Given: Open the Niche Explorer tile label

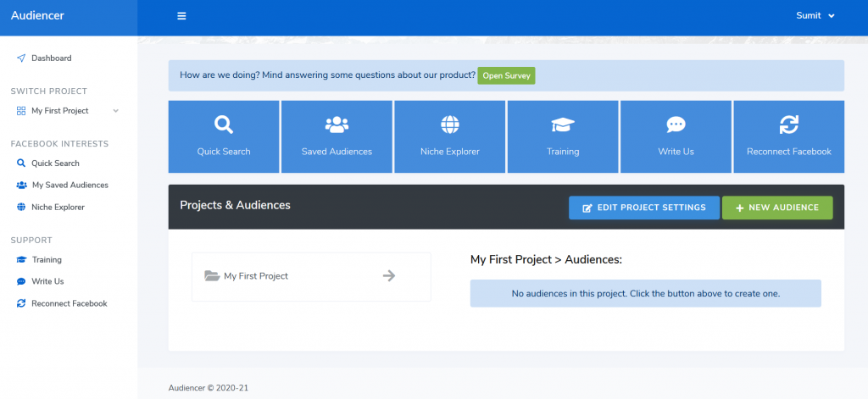Looking at the screenshot, I should click(x=449, y=151).
